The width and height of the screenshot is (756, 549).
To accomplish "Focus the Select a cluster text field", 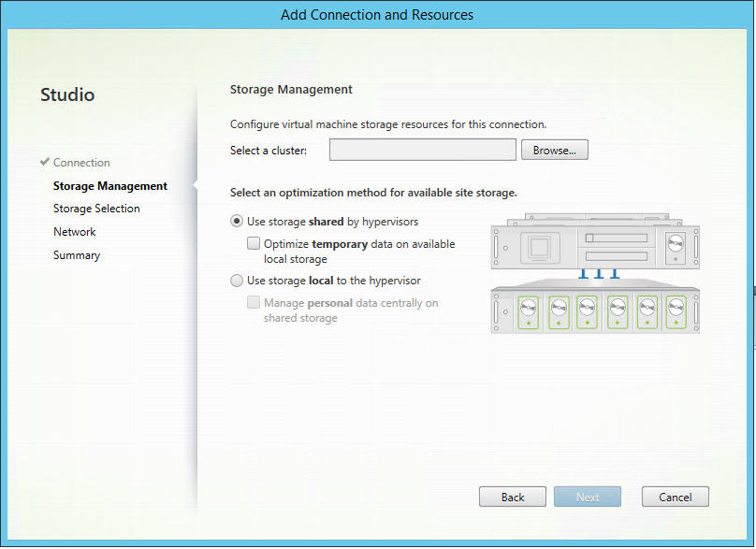I will (x=422, y=150).
